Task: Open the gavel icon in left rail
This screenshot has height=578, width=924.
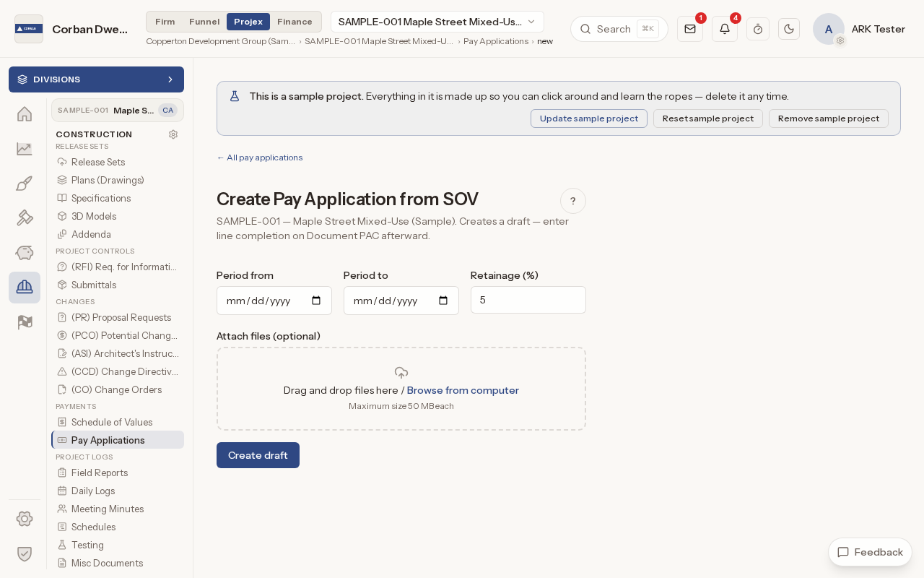Action: pyautogui.click(x=25, y=218)
